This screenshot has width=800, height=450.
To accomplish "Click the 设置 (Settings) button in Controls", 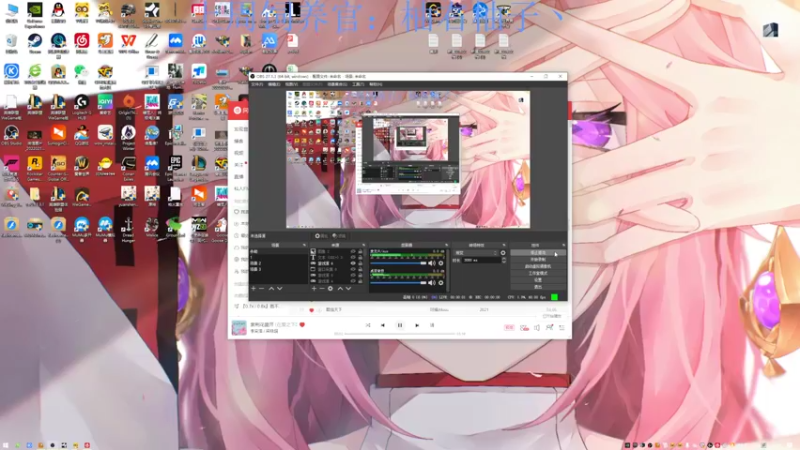I will tap(538, 280).
